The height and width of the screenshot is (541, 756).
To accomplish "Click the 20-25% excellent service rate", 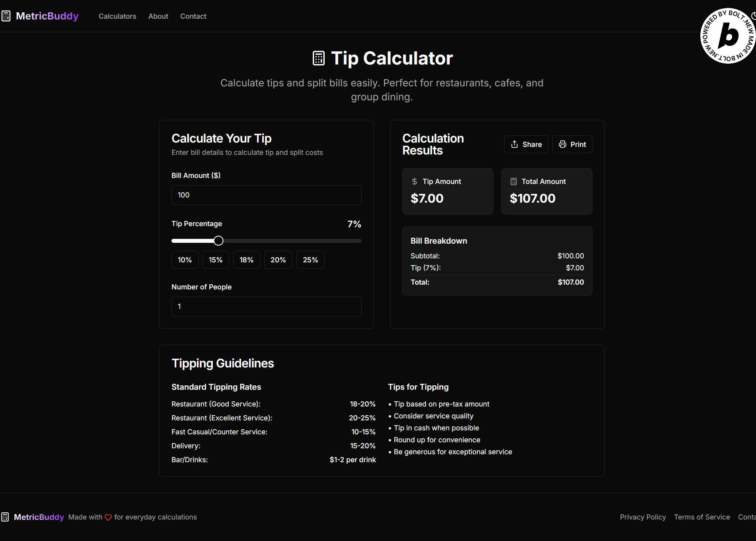I will pyautogui.click(x=362, y=418).
